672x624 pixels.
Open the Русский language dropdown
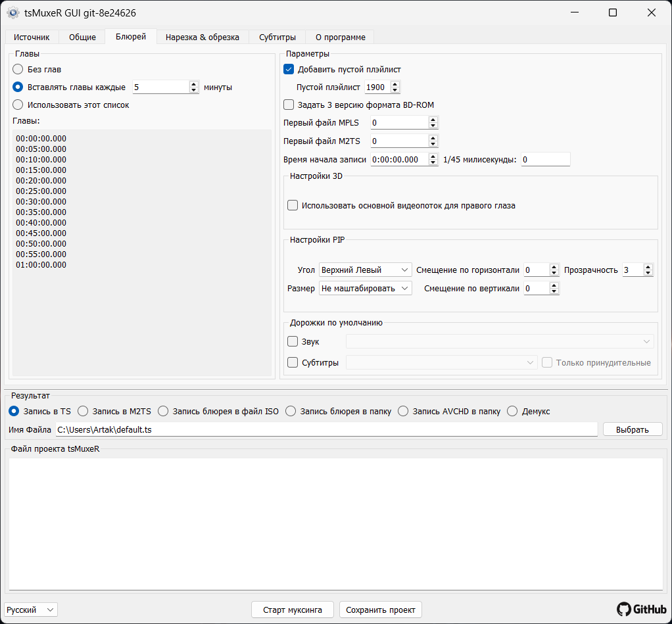(x=31, y=610)
